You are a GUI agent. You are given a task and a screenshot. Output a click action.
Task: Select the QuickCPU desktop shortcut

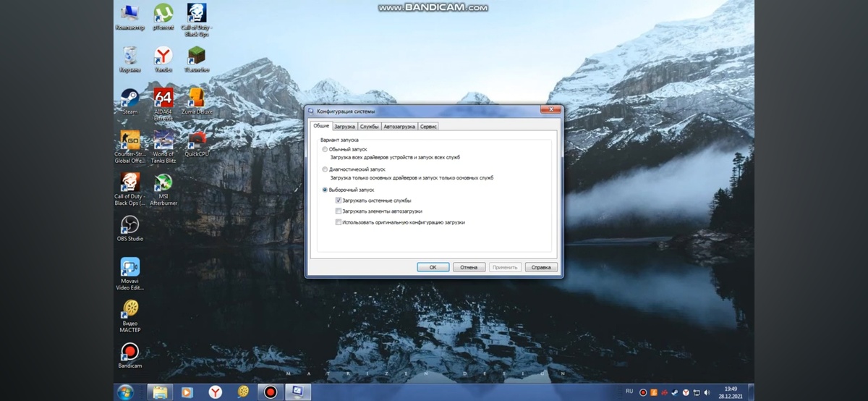[x=197, y=144]
